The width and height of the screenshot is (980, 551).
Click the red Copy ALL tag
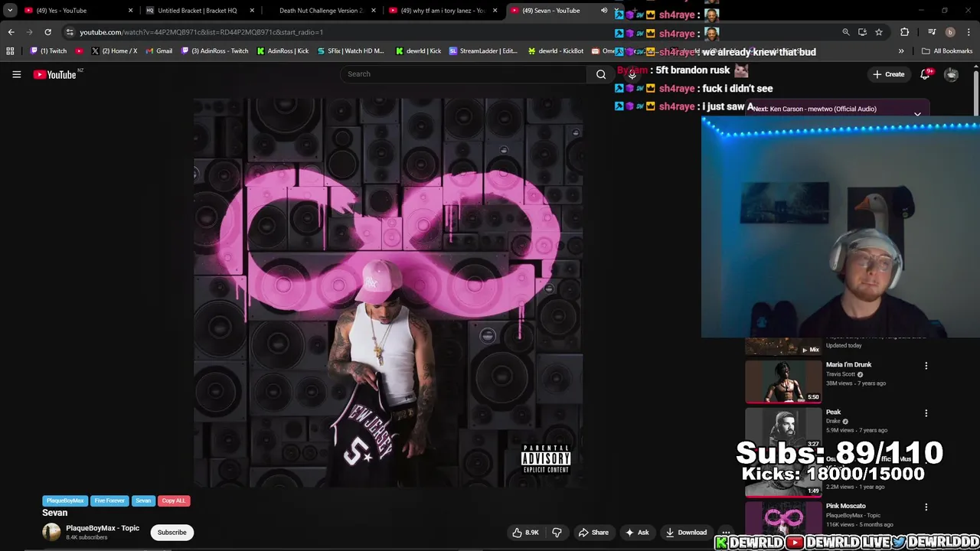click(x=174, y=500)
